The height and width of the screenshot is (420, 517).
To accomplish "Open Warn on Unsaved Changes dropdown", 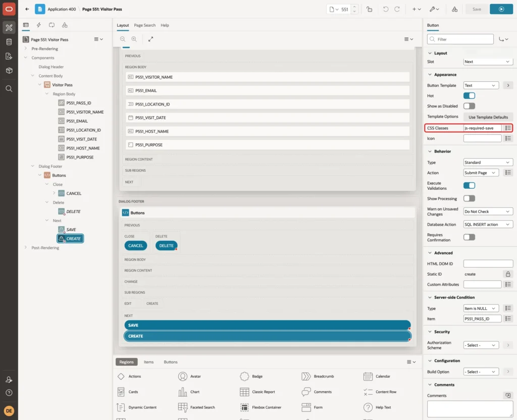I will pyautogui.click(x=488, y=212).
